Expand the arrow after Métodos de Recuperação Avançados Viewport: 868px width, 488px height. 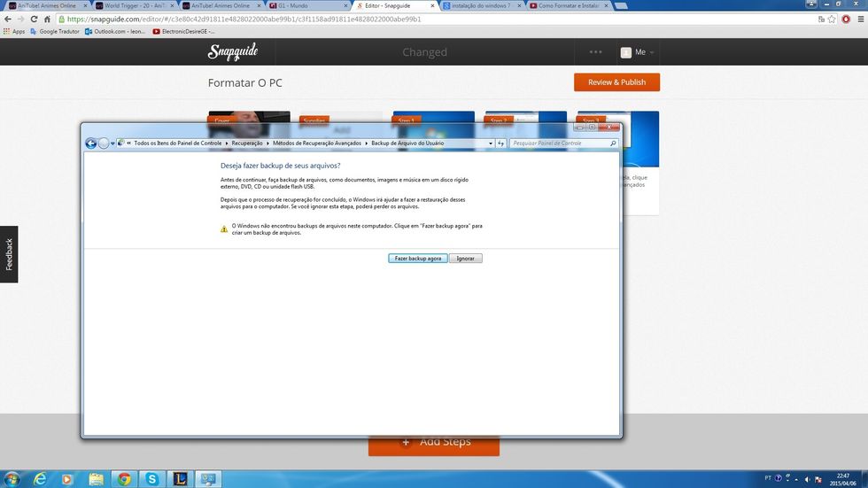point(366,143)
